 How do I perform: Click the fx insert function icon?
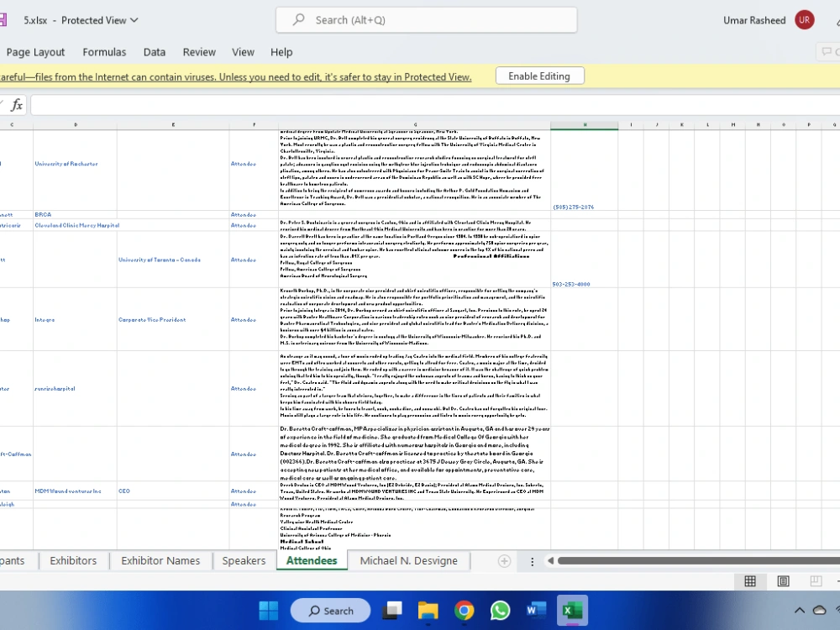click(17, 104)
